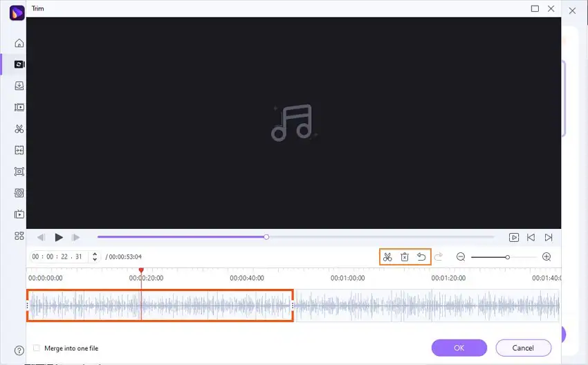
Task: Click the undo arrow icon
Action: [x=421, y=257]
